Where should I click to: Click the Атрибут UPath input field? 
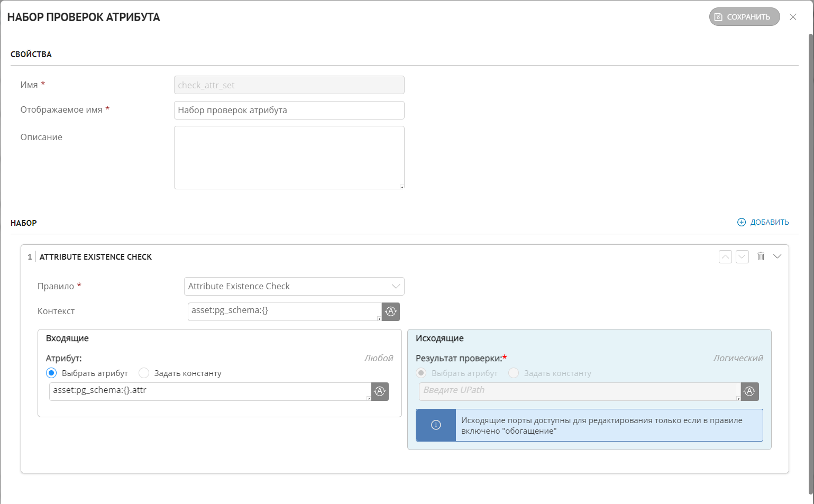[209, 391]
